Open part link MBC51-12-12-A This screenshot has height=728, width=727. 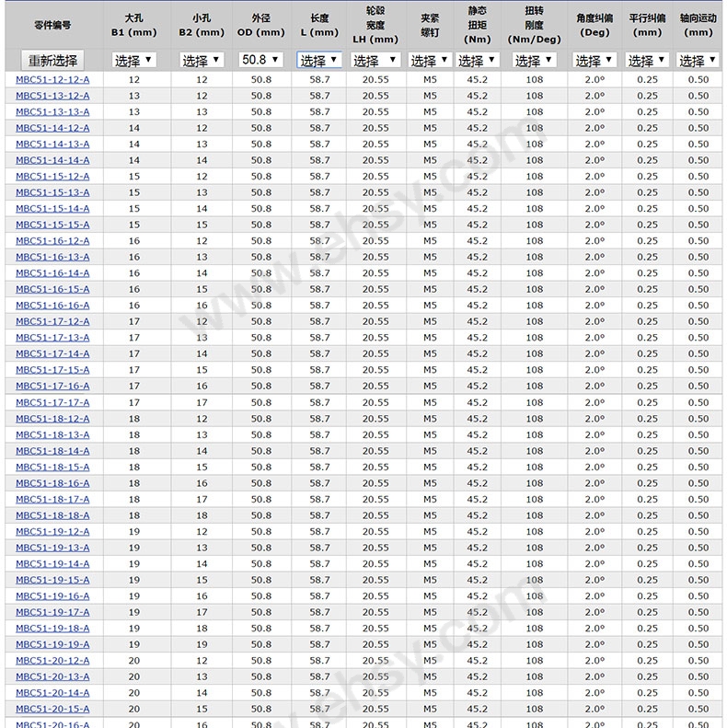52,80
